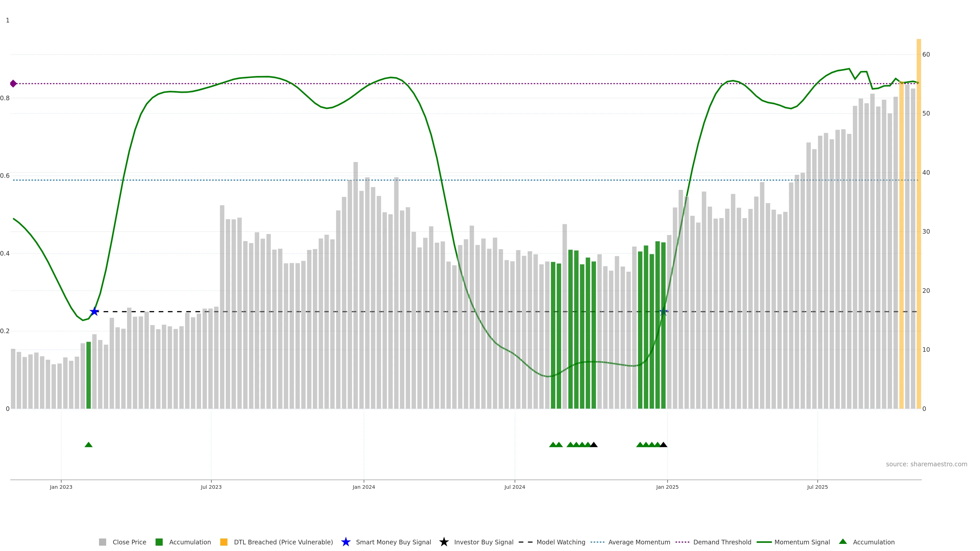Click the DTL Breached (Price Vulnerable) legend label

tap(283, 542)
